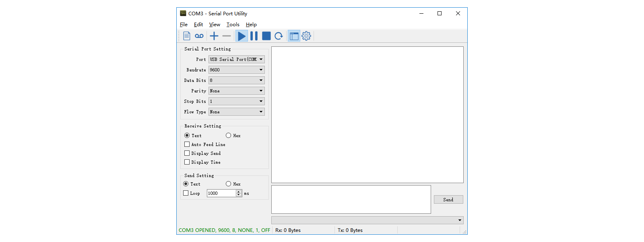Maximize the Serial Port Utility window
Viewport: 644px width, 242px height.
[x=440, y=13]
